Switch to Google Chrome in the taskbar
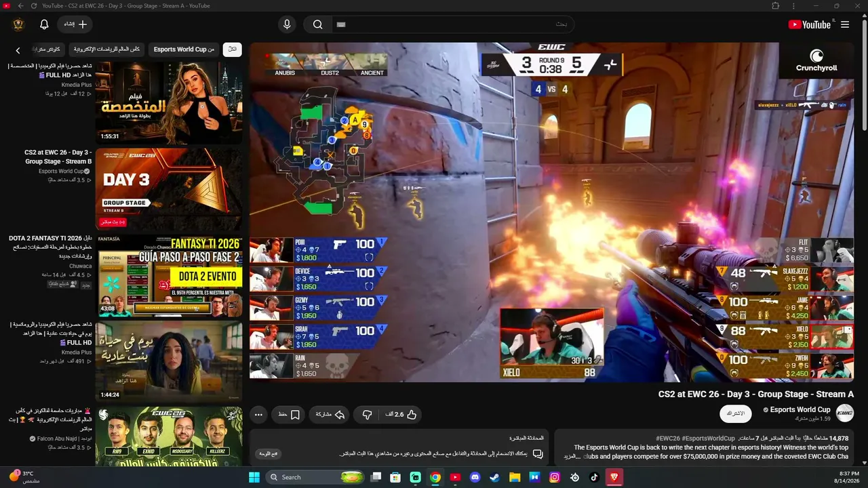The width and height of the screenshot is (868, 488). (x=435, y=477)
